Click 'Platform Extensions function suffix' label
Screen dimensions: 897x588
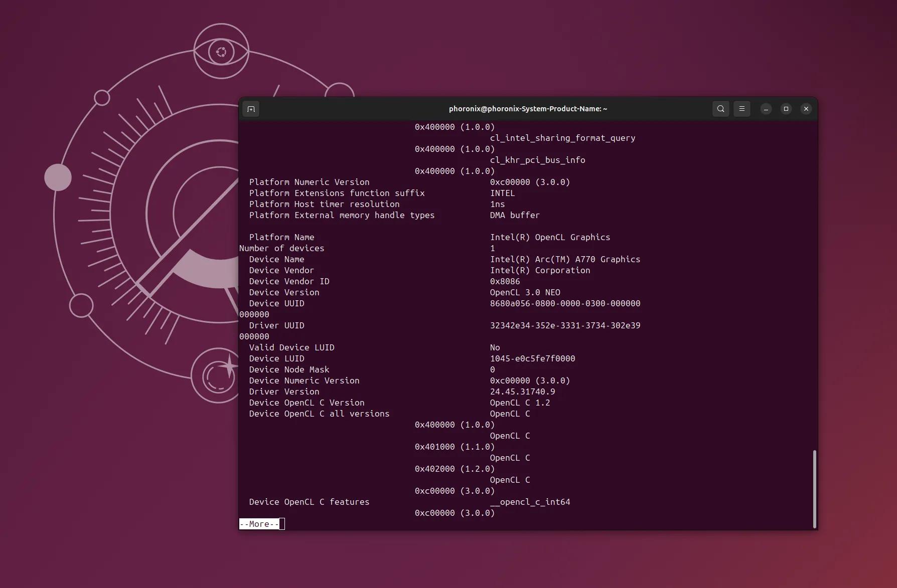point(337,193)
